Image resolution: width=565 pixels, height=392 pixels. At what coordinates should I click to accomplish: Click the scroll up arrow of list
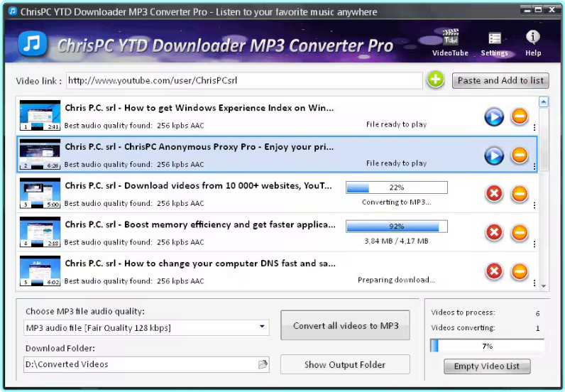544,102
